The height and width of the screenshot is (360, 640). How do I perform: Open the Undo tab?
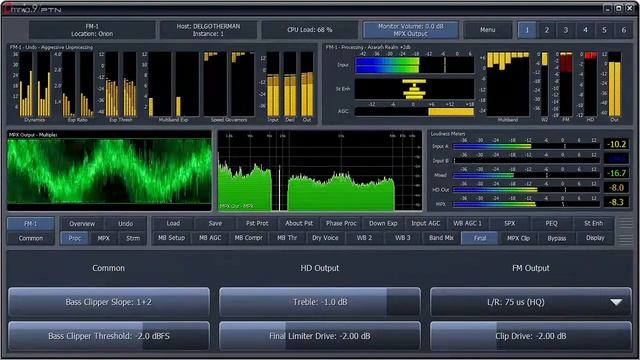pyautogui.click(x=125, y=224)
